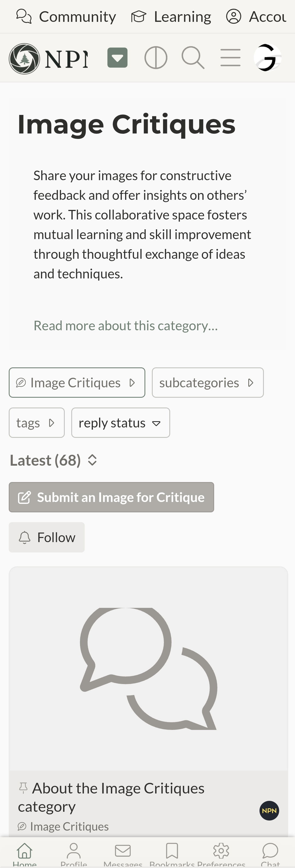295x868 pixels.
Task: Change the Latest (68) sort selector
Action: (54, 460)
